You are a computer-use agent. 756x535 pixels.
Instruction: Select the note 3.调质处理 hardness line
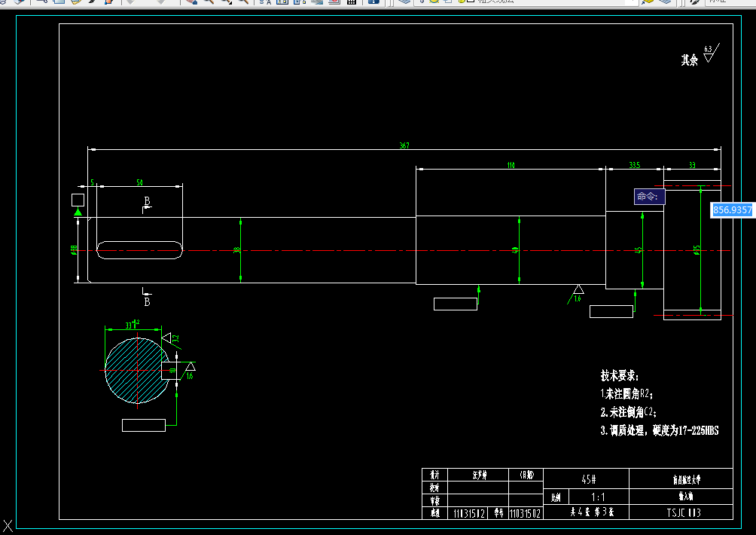[x=660, y=430]
